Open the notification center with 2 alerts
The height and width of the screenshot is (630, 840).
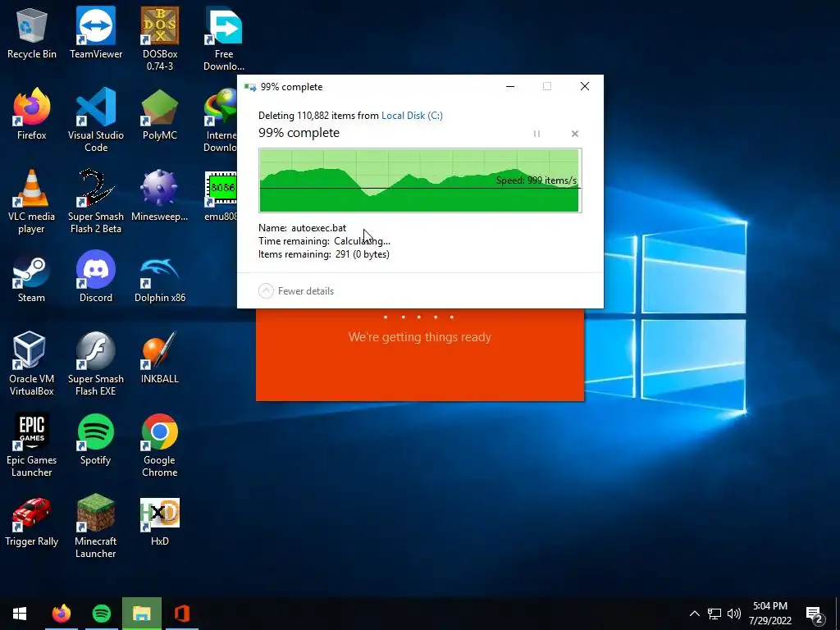[x=815, y=614]
